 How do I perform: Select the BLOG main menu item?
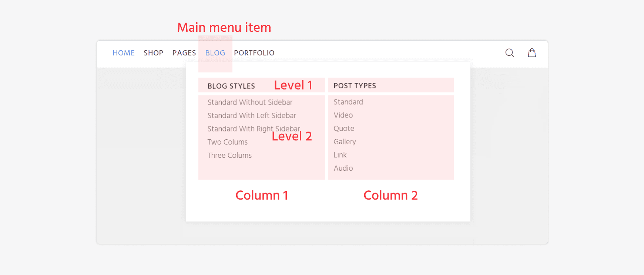[x=215, y=53]
